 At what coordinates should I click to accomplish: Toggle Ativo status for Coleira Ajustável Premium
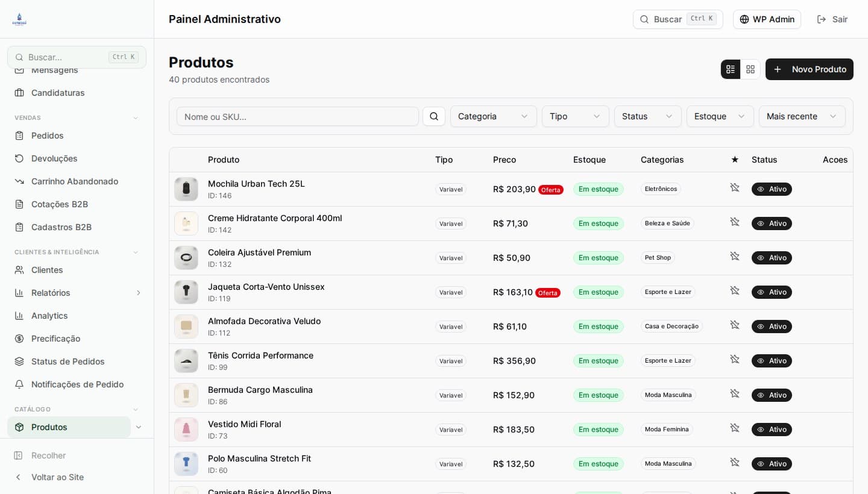point(772,258)
